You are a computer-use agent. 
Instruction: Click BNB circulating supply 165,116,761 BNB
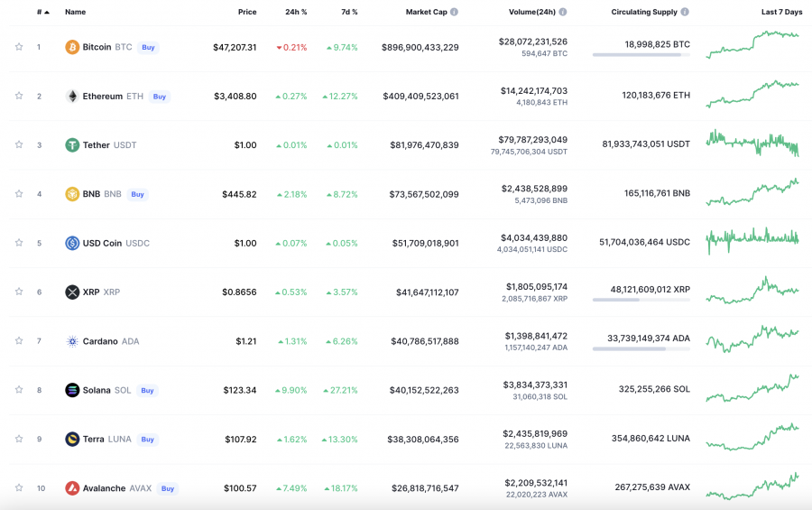click(657, 193)
